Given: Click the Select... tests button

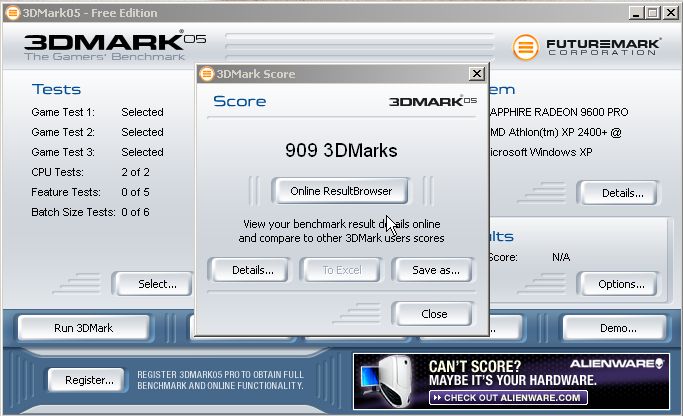Looking at the screenshot, I should coord(153,284).
